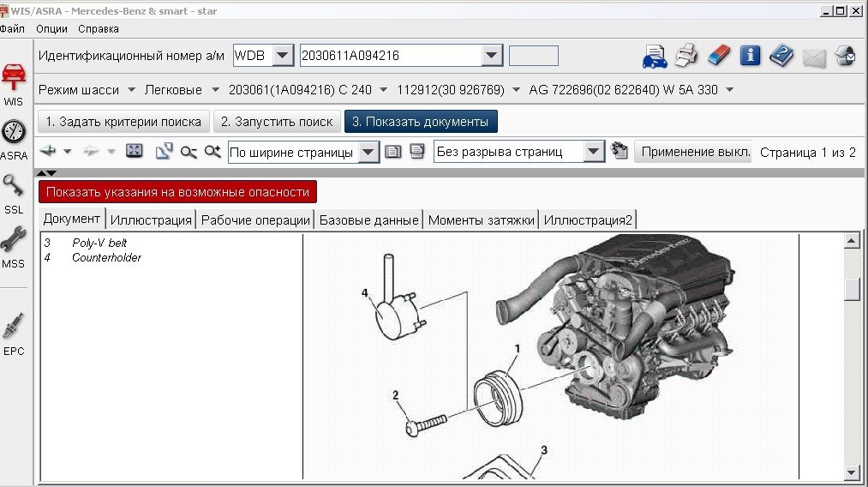Click the vehicle data card icon
Screen dimensions: 868x487
[655, 56]
